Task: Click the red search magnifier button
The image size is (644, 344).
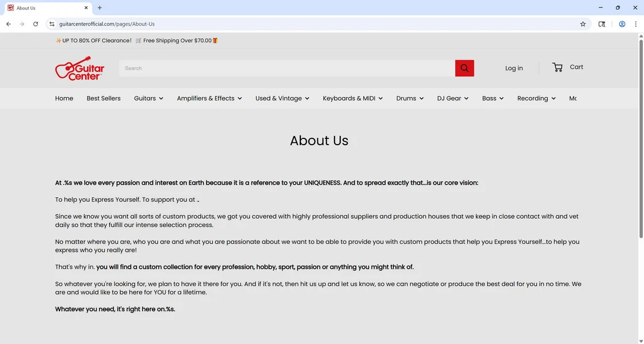Action: pyautogui.click(x=464, y=68)
